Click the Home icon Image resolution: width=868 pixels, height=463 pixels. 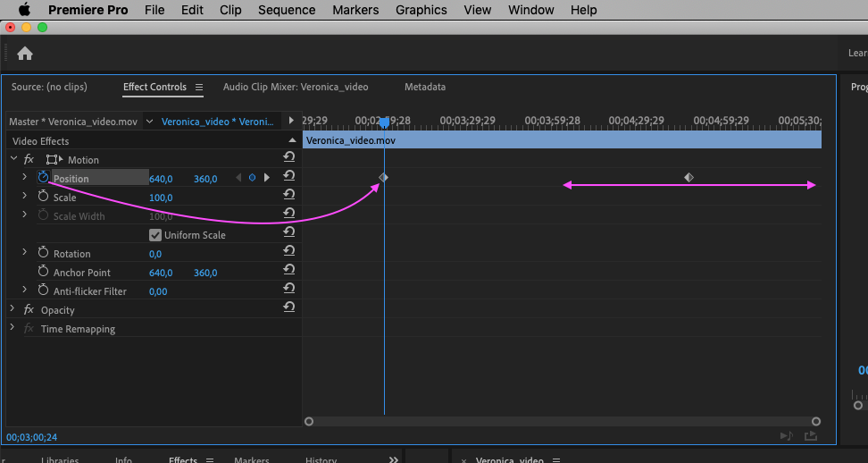pyautogui.click(x=25, y=54)
